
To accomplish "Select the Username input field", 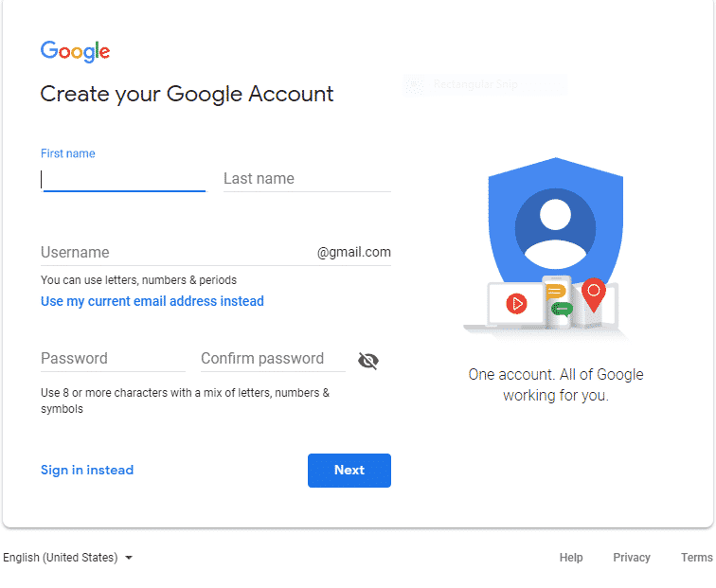I will 175,253.
